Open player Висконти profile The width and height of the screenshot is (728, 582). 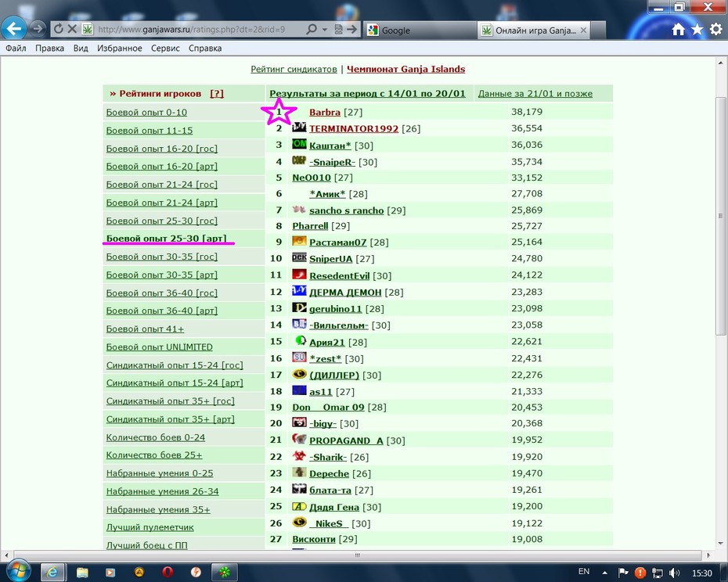click(314, 539)
